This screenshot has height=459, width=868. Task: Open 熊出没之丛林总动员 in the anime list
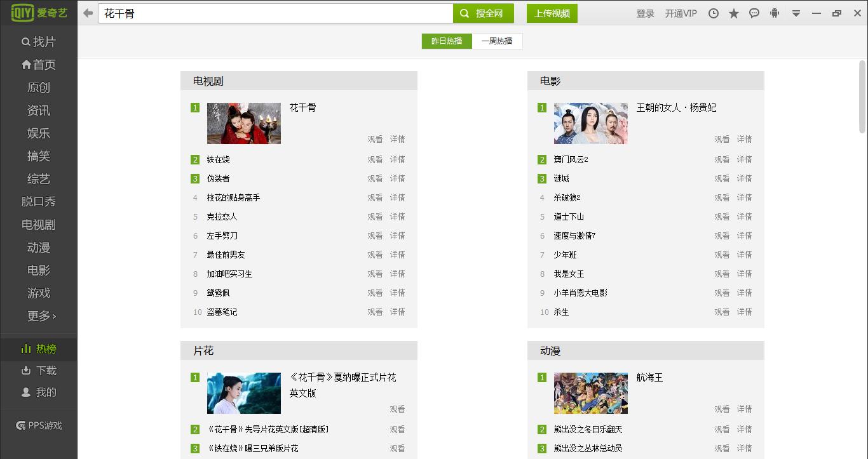(x=588, y=448)
